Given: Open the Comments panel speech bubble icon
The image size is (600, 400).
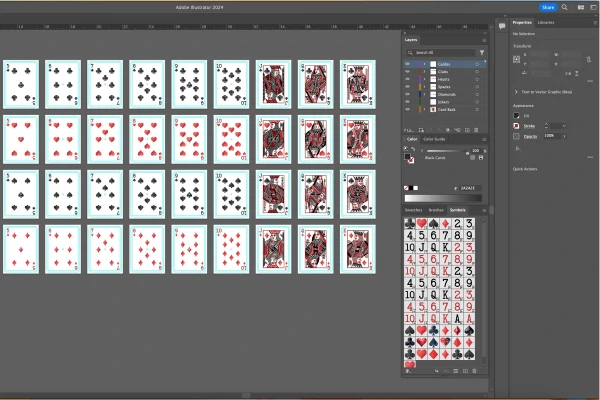Looking at the screenshot, I should tap(502, 26).
